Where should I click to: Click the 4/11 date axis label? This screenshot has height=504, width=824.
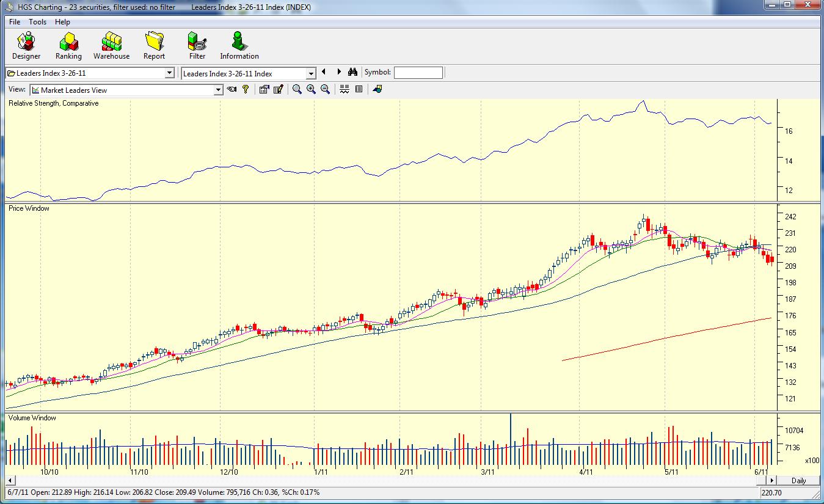coord(586,472)
